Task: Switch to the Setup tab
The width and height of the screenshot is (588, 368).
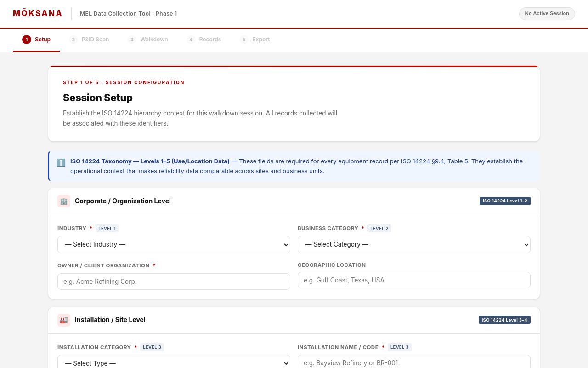Action: [x=36, y=40]
